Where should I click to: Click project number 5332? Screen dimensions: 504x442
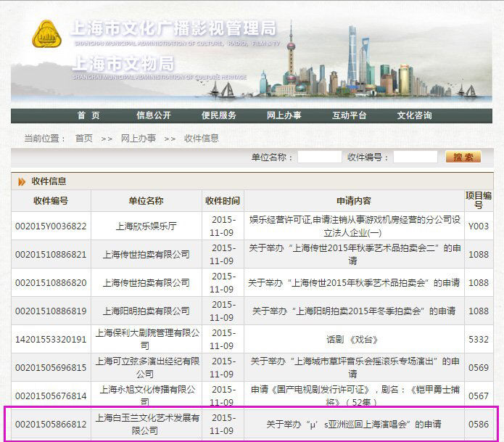(x=479, y=340)
